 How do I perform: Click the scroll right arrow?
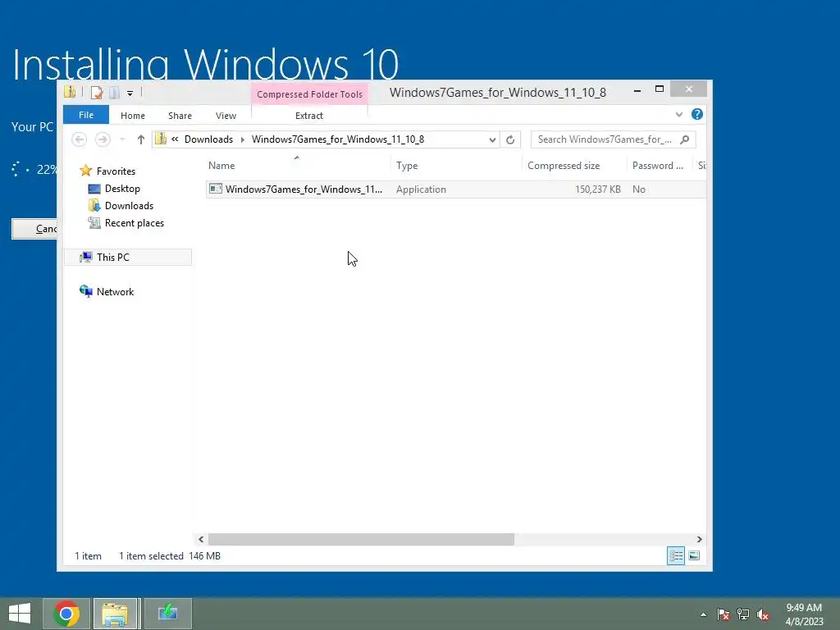[699, 540]
